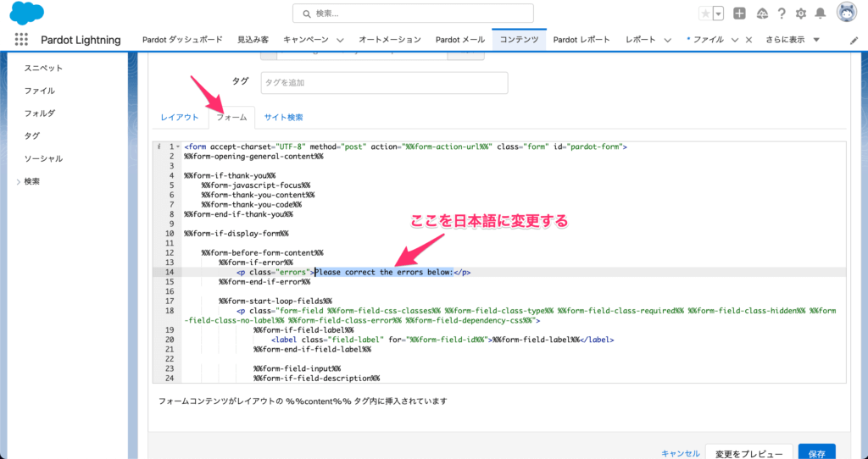This screenshot has width=868, height=459.
Task: Open the キャンペーン tab
Action: pos(305,39)
